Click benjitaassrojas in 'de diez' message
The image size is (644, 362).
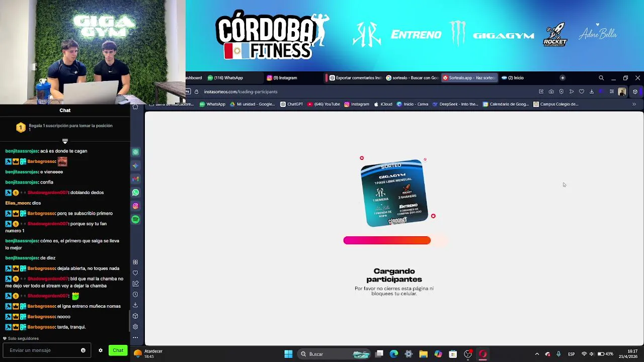tap(22, 258)
